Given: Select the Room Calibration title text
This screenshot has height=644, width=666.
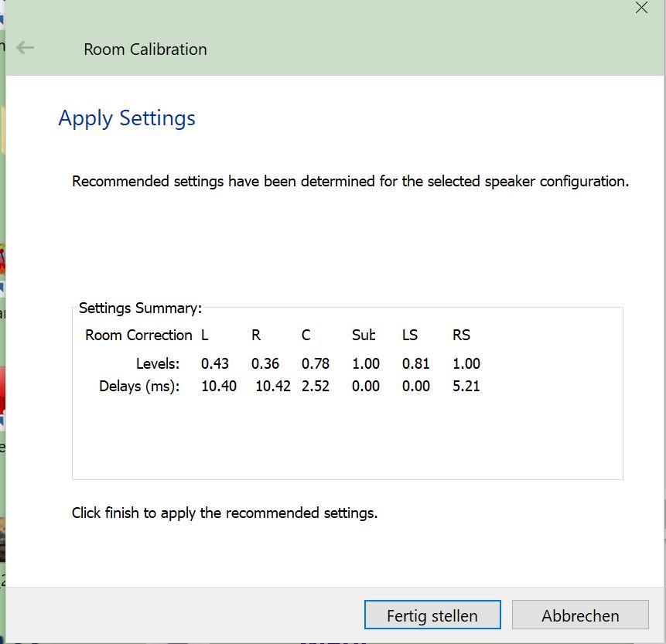Looking at the screenshot, I should (x=145, y=49).
